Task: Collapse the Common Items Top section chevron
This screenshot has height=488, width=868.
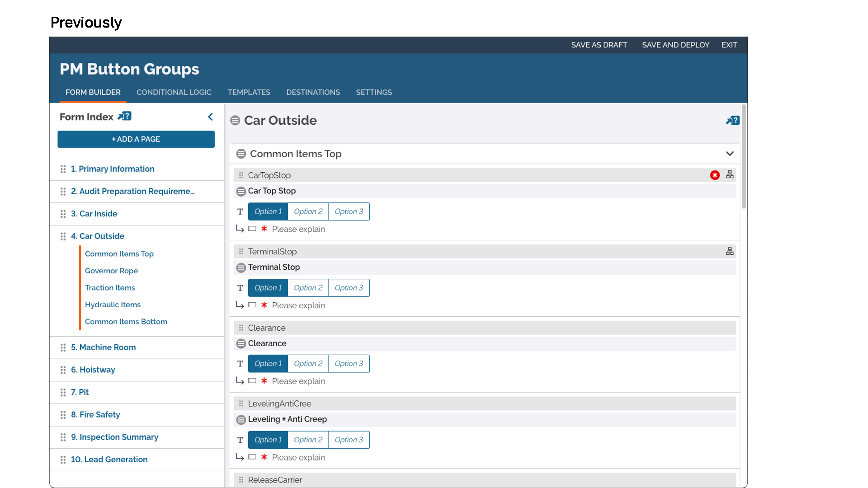Action: coord(729,154)
